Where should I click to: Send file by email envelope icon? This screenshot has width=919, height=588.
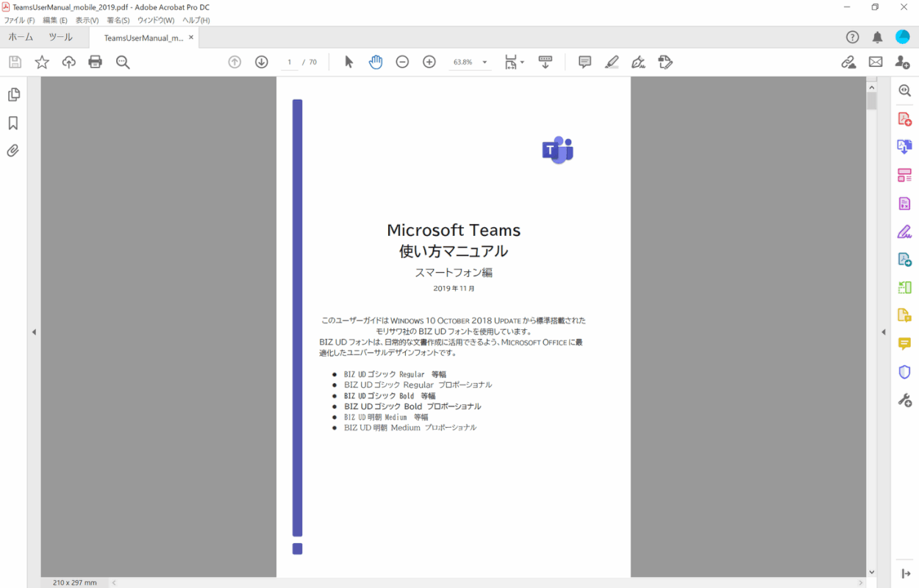875,62
